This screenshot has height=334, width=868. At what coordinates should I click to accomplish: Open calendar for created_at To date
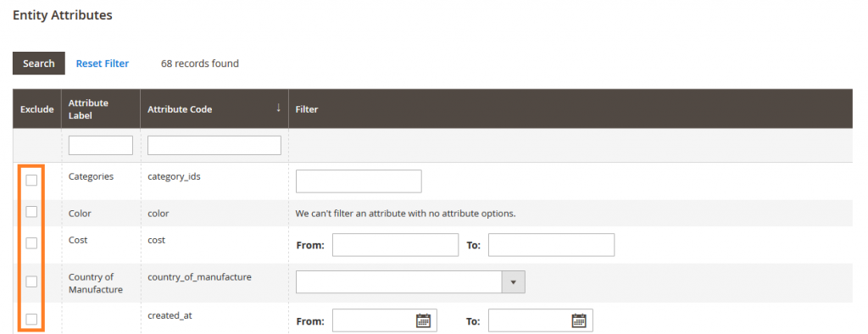[x=579, y=320]
